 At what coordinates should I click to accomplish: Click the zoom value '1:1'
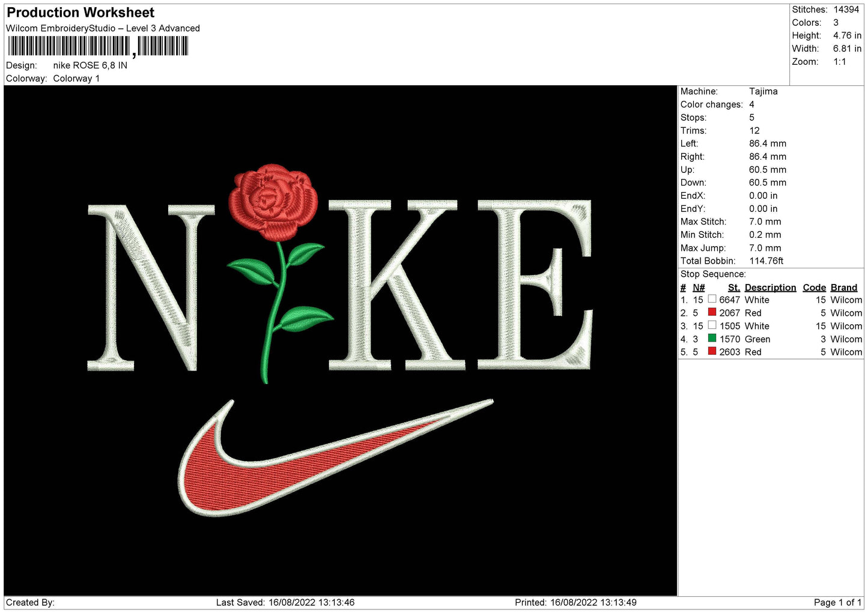pos(840,62)
